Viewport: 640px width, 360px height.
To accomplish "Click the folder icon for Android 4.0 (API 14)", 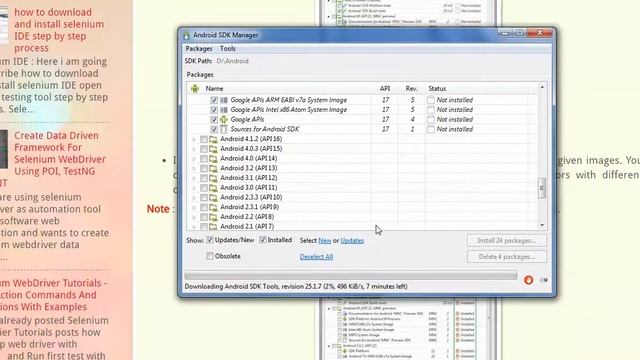I will tap(213, 159).
